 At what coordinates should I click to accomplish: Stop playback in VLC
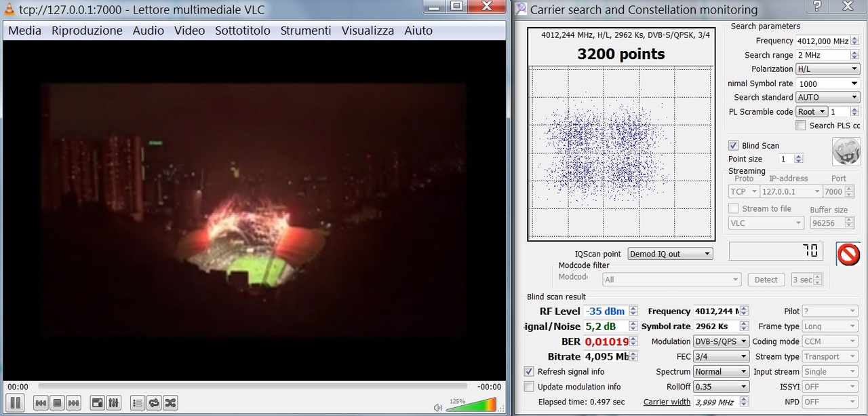pyautogui.click(x=57, y=402)
